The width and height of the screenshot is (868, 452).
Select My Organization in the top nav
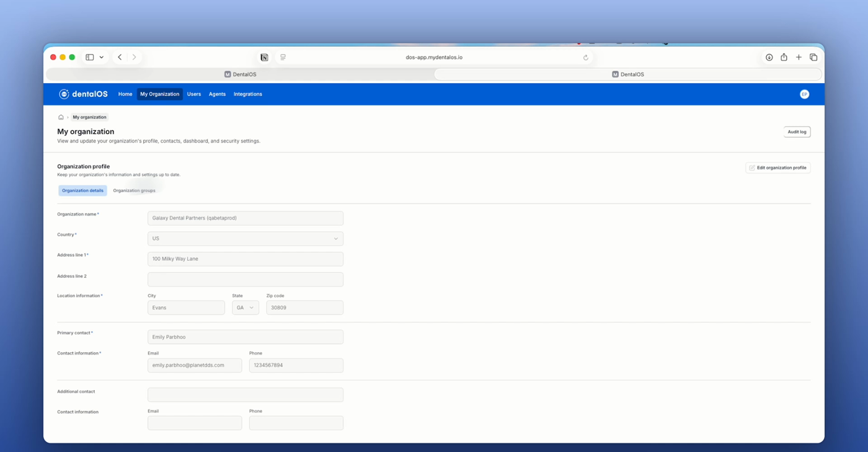click(159, 94)
